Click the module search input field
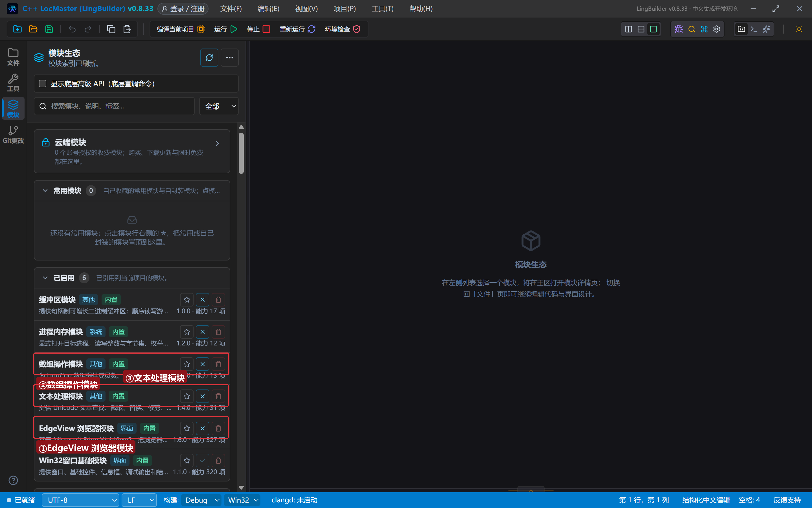Image resolution: width=812 pixels, height=508 pixels. (x=114, y=106)
